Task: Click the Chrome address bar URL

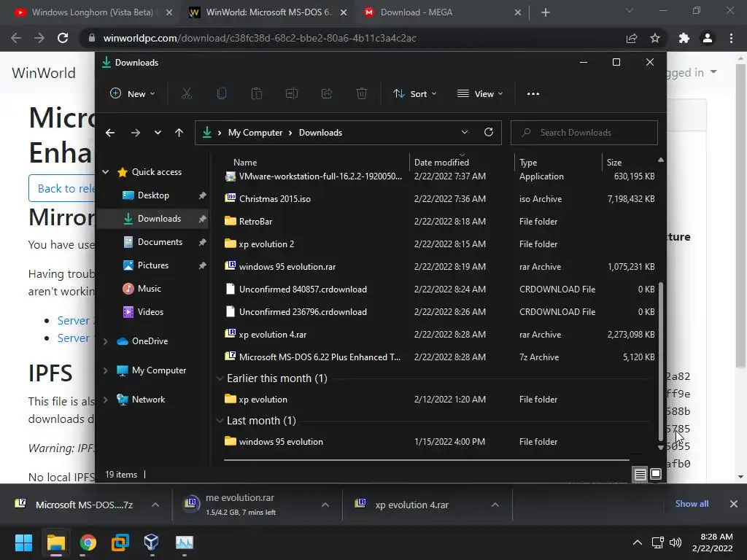Action: [x=260, y=38]
